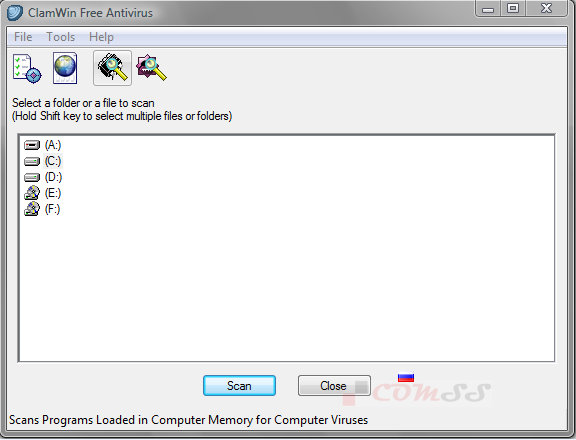This screenshot has height=440, width=576.
Task: Click the hard disk icon for C:
Action: [x=32, y=162]
